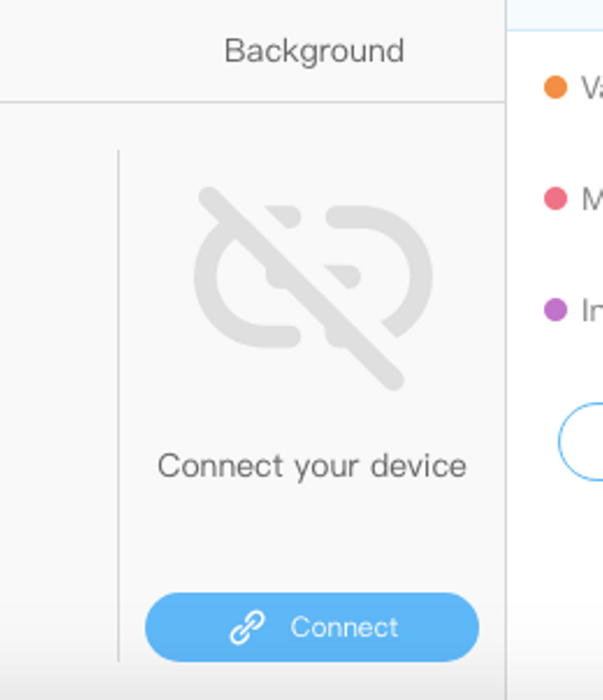Viewport: 603px width, 700px height.
Task: Click the blue Connect button
Action: 312,627
